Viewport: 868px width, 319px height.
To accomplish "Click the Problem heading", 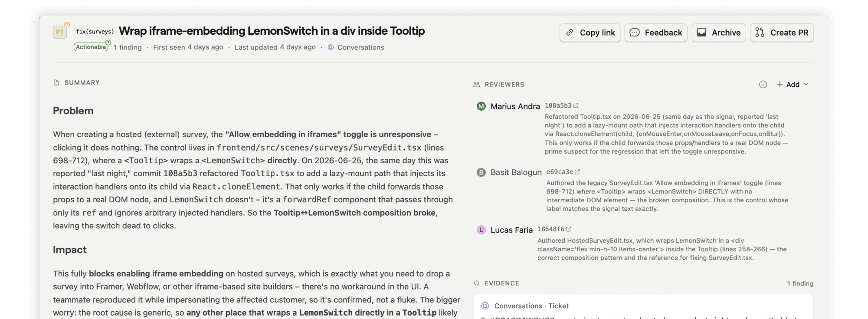I will click(73, 111).
